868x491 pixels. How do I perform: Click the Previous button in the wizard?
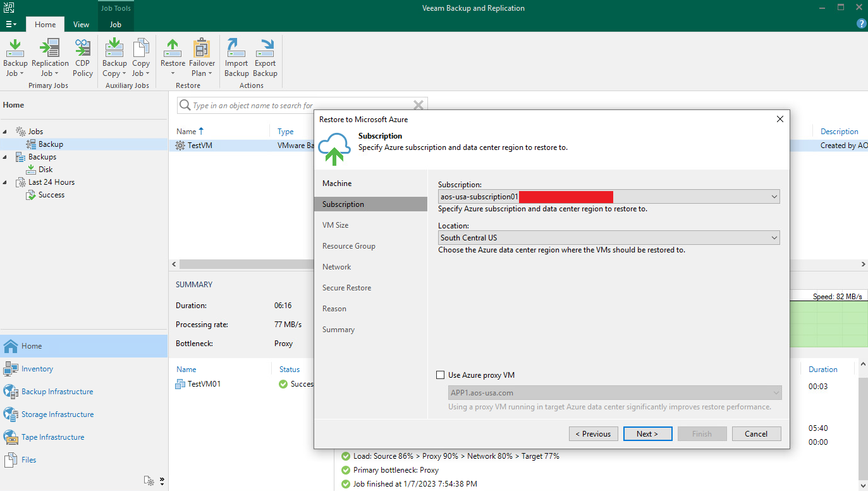pyautogui.click(x=594, y=434)
